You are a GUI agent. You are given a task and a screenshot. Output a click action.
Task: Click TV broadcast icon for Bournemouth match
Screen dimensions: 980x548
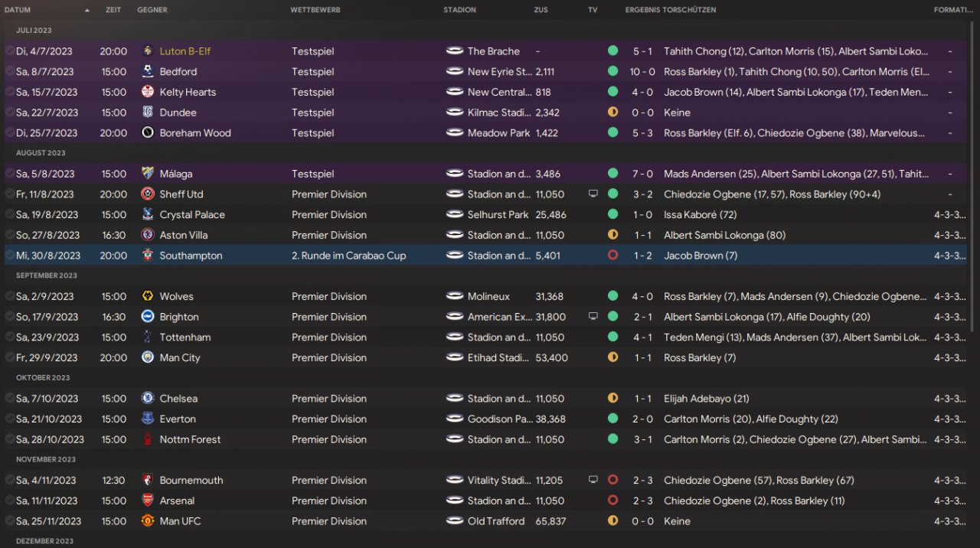pos(593,481)
